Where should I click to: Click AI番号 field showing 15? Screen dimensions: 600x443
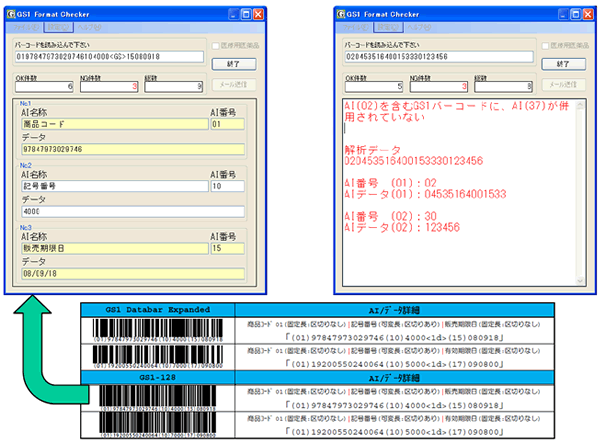(227, 248)
